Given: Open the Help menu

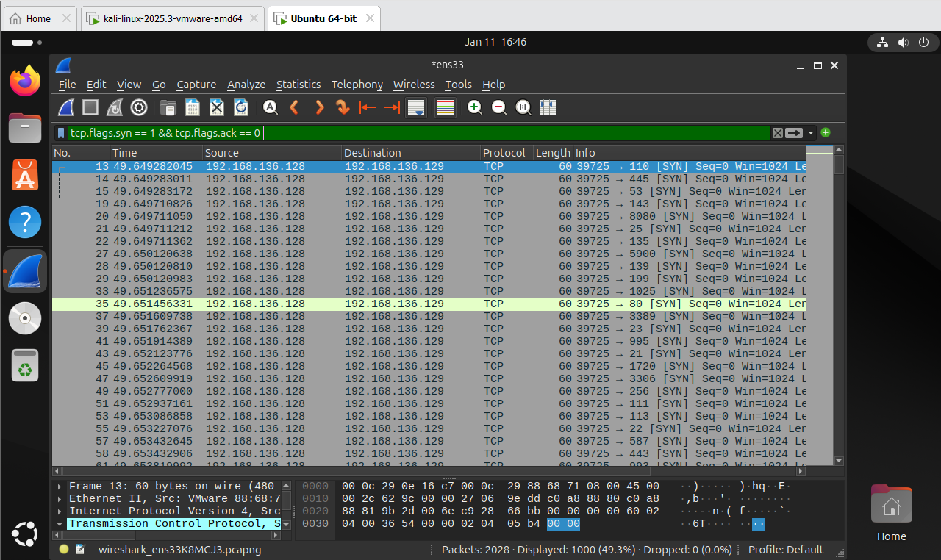Looking at the screenshot, I should [493, 85].
